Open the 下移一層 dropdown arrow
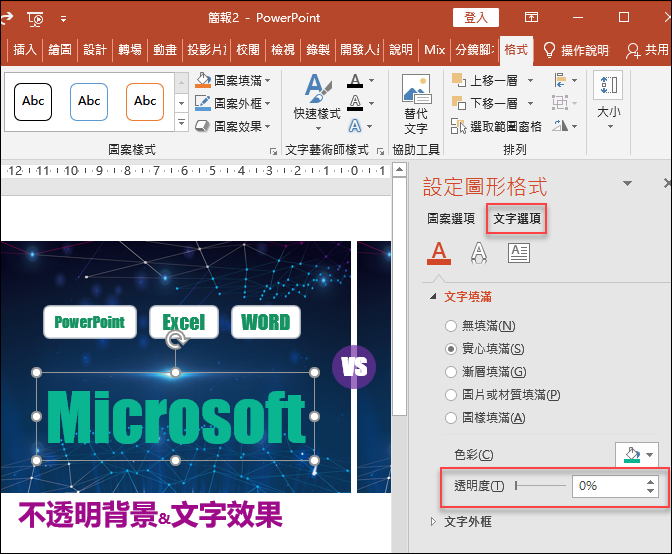The image size is (672, 554). (530, 103)
